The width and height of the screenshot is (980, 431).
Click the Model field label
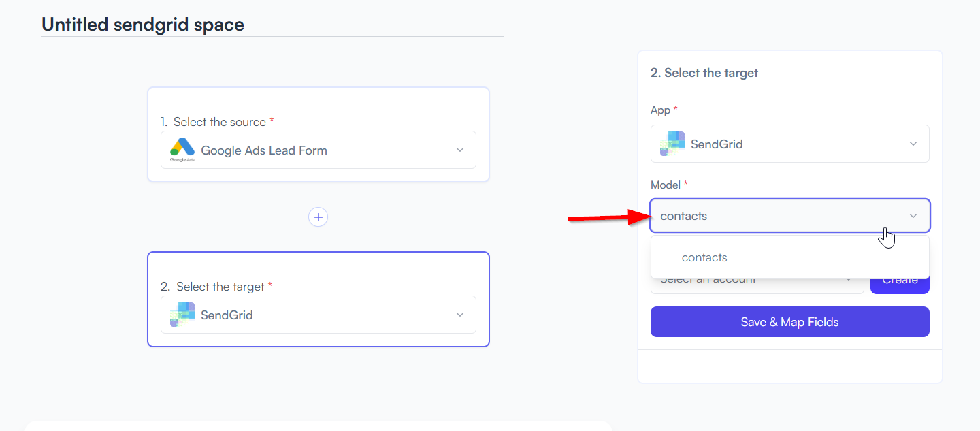(666, 185)
